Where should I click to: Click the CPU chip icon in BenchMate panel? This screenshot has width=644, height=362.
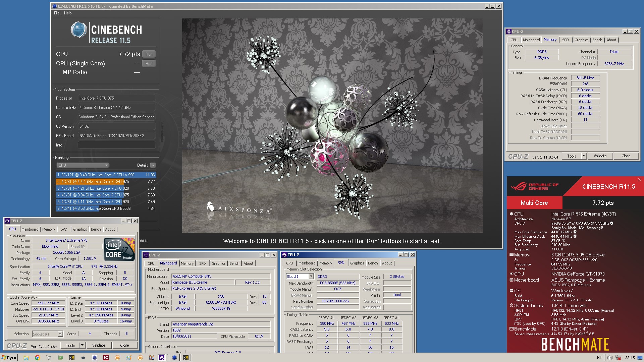pos(512,214)
